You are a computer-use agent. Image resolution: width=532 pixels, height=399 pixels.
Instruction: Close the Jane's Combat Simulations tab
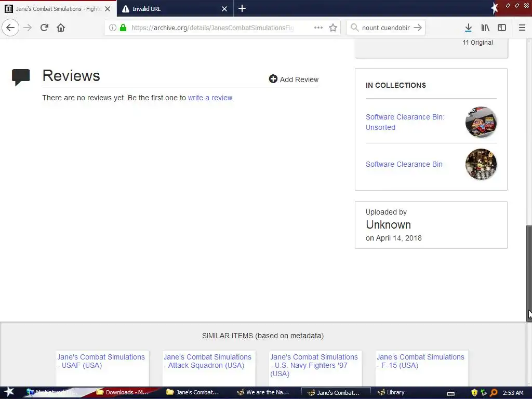[108, 9]
